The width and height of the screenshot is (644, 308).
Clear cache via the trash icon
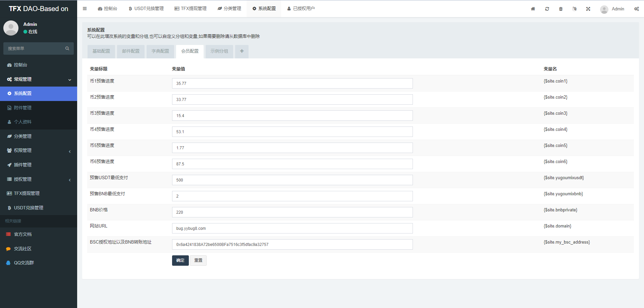(560, 9)
